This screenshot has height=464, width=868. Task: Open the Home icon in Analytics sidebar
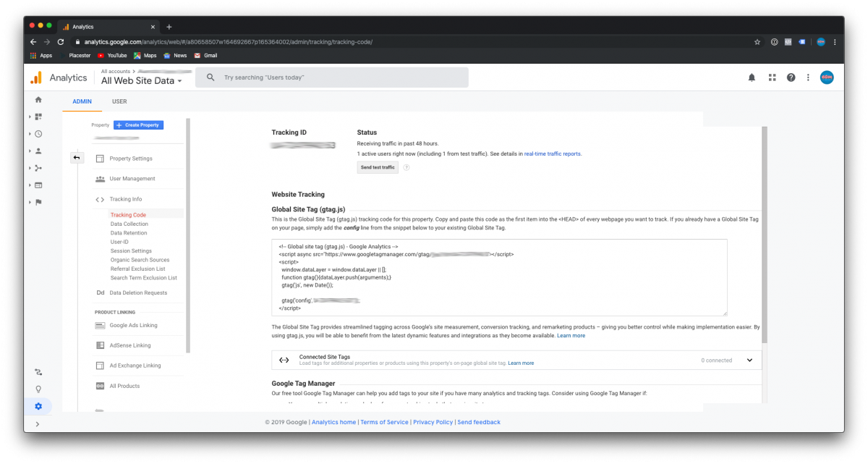(38, 100)
